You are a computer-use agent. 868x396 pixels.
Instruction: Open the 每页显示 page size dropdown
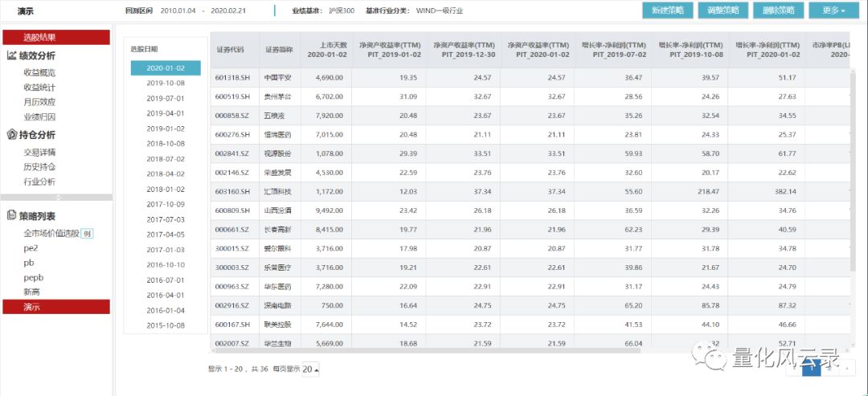[310, 369]
